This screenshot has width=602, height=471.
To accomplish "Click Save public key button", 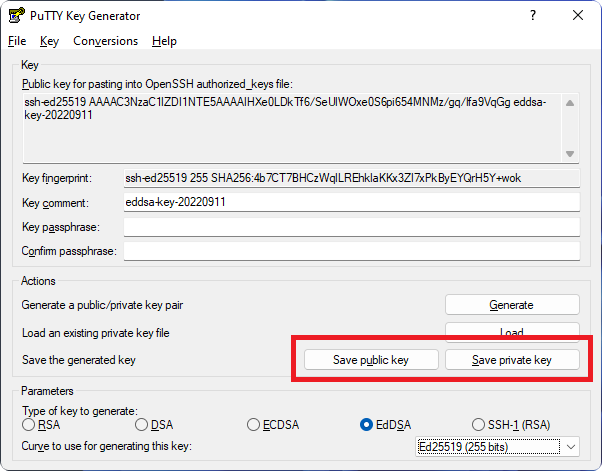I will [x=371, y=360].
